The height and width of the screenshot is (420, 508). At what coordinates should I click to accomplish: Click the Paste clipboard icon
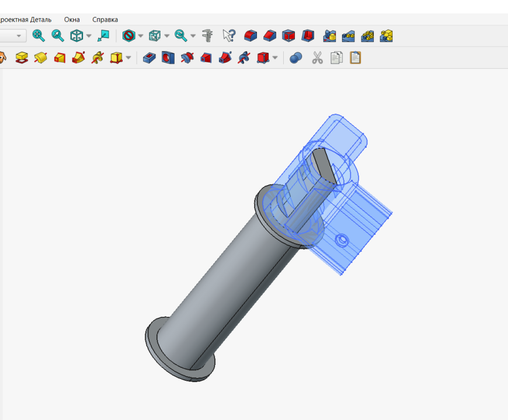(x=356, y=58)
